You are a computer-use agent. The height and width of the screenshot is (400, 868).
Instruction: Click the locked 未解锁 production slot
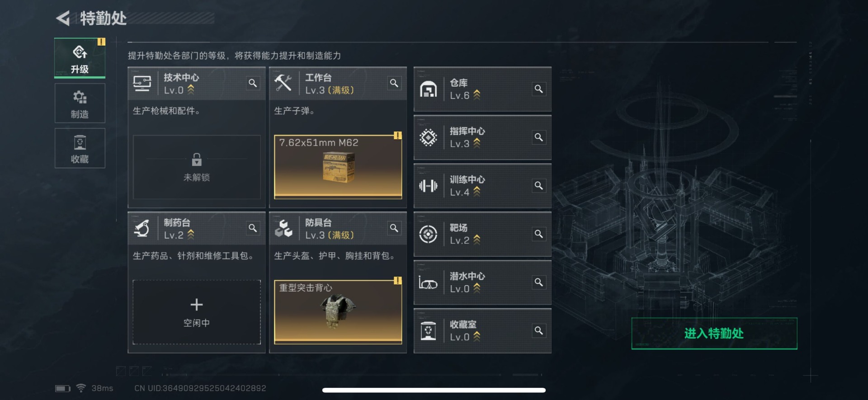(197, 167)
